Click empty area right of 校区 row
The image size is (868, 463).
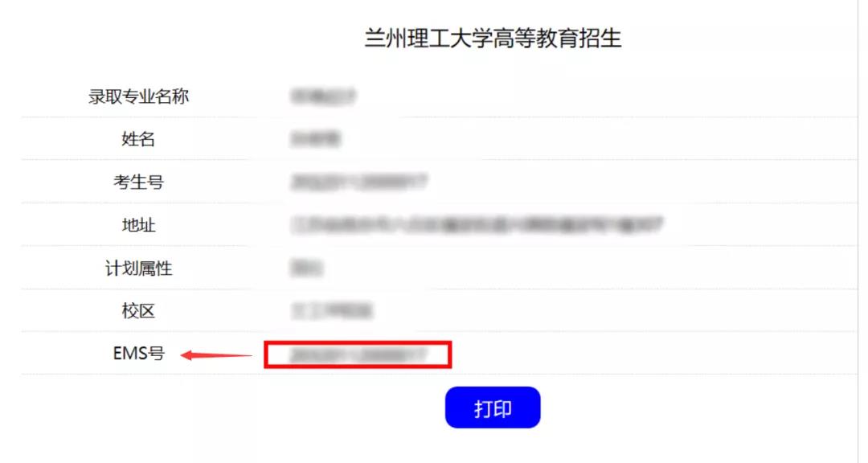click(609, 311)
